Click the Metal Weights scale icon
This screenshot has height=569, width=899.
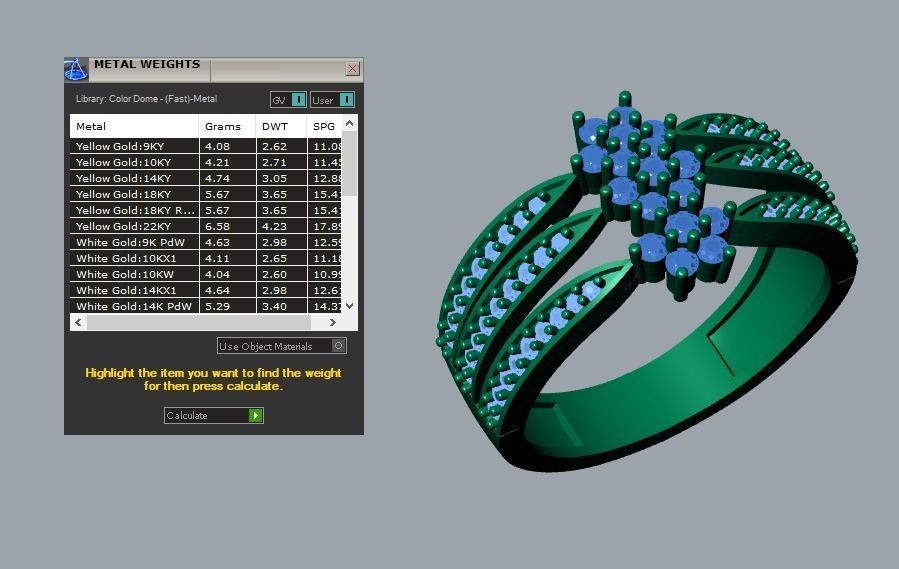[76, 69]
